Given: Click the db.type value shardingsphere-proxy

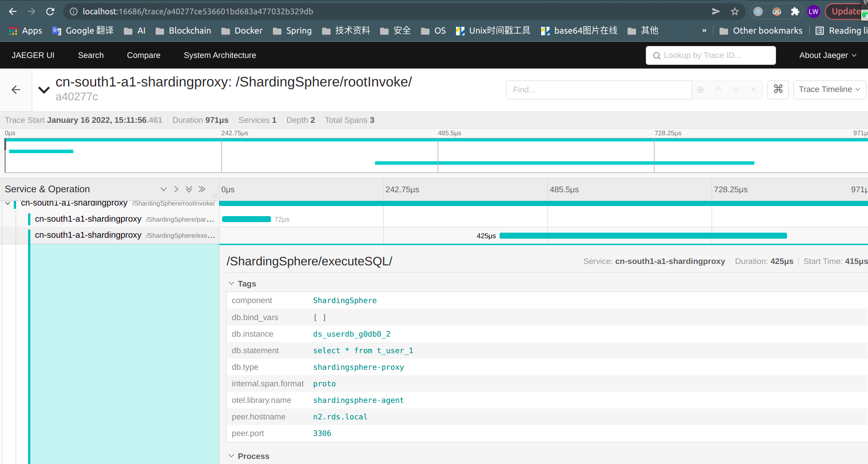Looking at the screenshot, I should 358,367.
